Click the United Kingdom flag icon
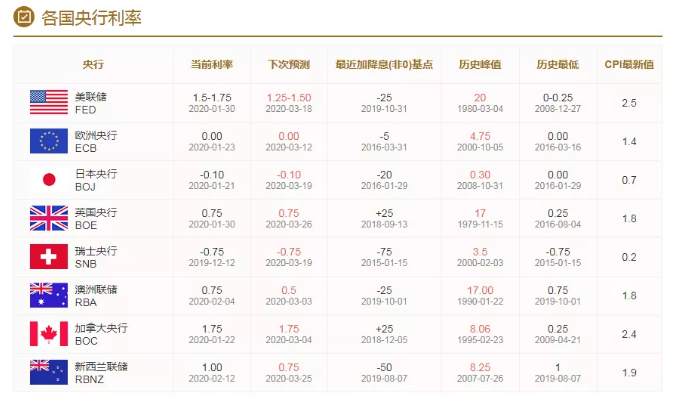Screen dimensions: 673x402 (49, 218)
